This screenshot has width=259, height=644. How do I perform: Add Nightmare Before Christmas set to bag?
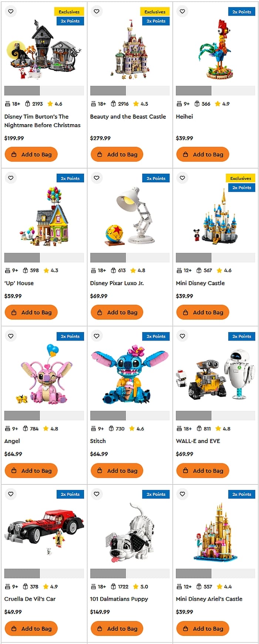(x=31, y=154)
